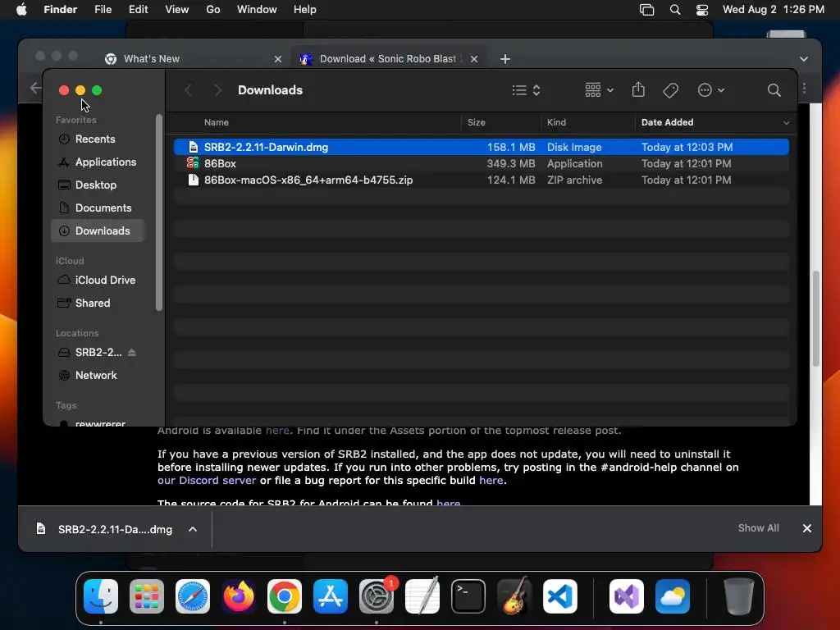Viewport: 840px width, 630px height.
Task: Close the What's New tab
Action: [x=277, y=59]
